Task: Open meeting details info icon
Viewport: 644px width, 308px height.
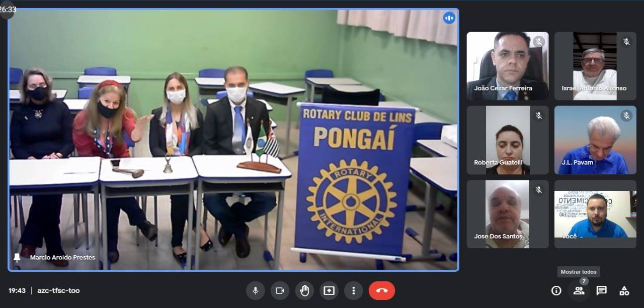Action: tap(556, 290)
